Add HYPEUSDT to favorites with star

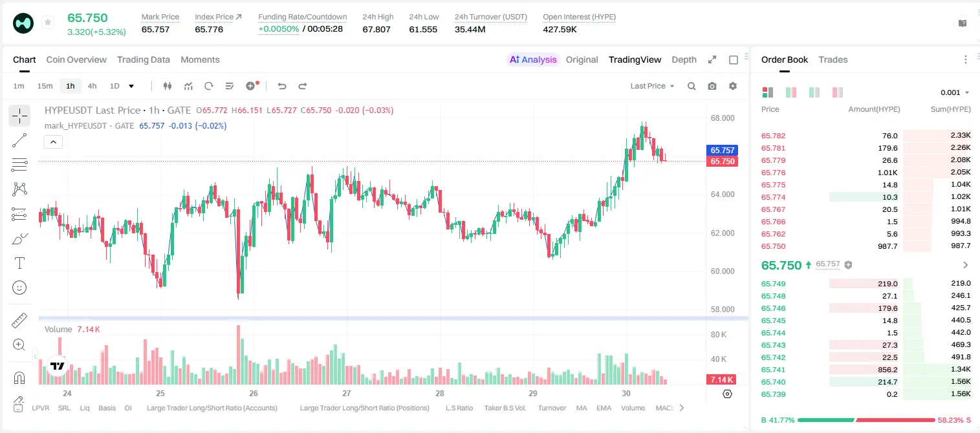tap(47, 23)
